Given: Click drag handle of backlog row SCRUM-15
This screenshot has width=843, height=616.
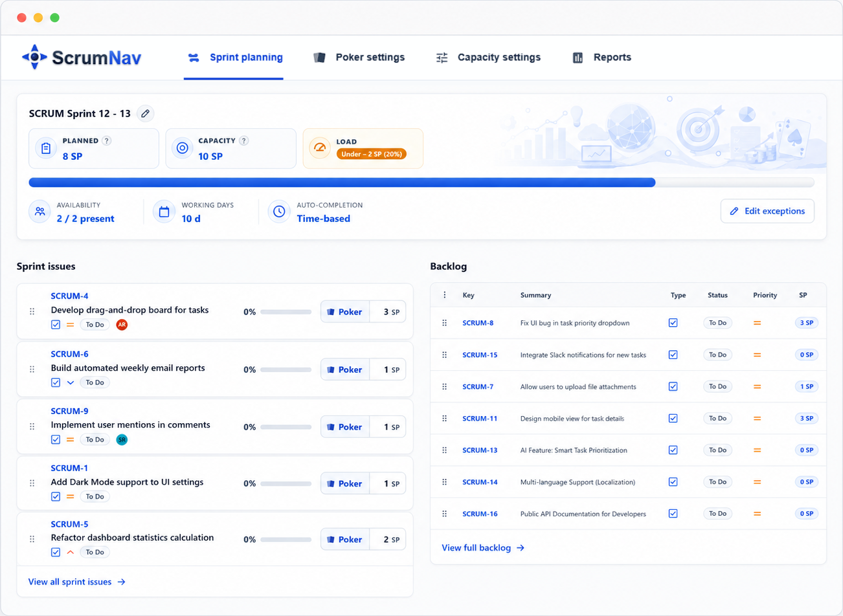Looking at the screenshot, I should 444,355.
